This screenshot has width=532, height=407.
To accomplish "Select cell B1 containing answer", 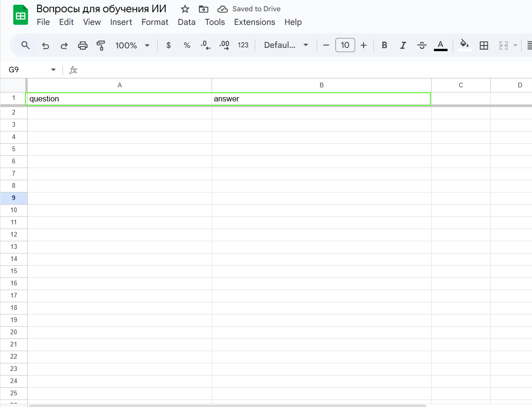I will (321, 99).
